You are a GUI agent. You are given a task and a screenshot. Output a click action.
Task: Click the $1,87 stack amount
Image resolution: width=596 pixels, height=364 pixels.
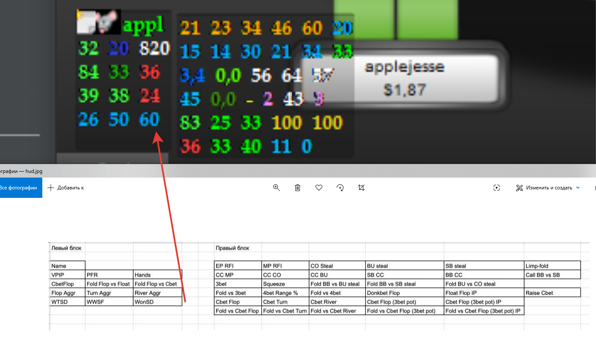404,90
